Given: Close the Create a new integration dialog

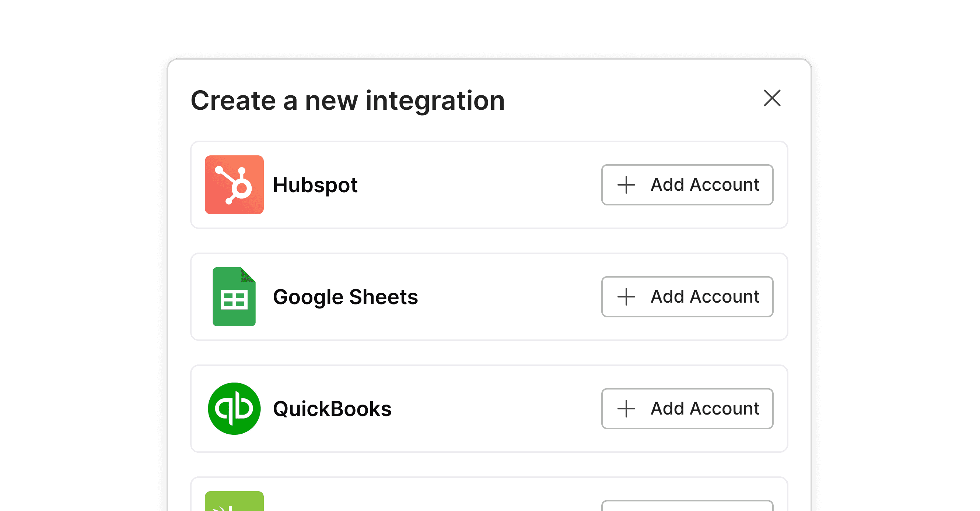Looking at the screenshot, I should click(772, 98).
